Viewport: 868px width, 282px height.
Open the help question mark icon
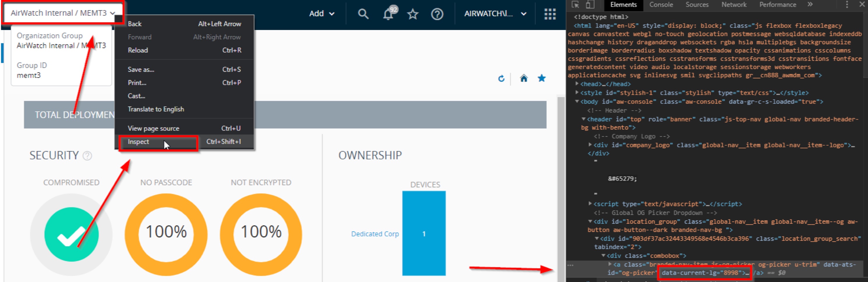(437, 15)
